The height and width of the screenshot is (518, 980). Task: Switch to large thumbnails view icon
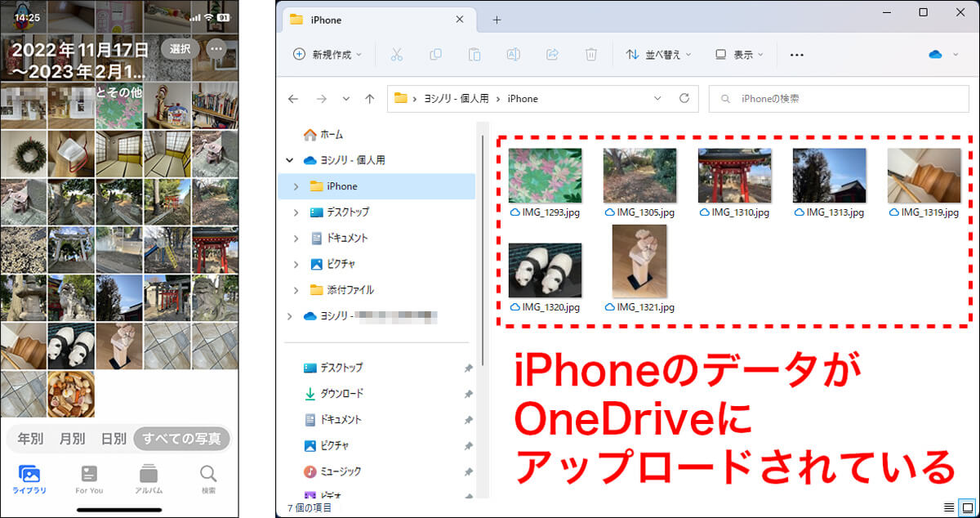(x=968, y=508)
